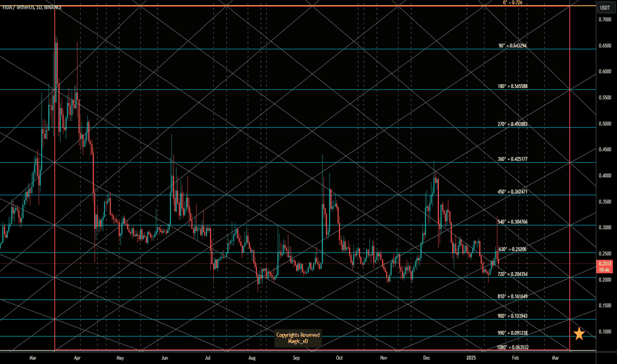The image size is (617, 364).
Task: Click the Nov label on time axis
Action: (x=384, y=358)
